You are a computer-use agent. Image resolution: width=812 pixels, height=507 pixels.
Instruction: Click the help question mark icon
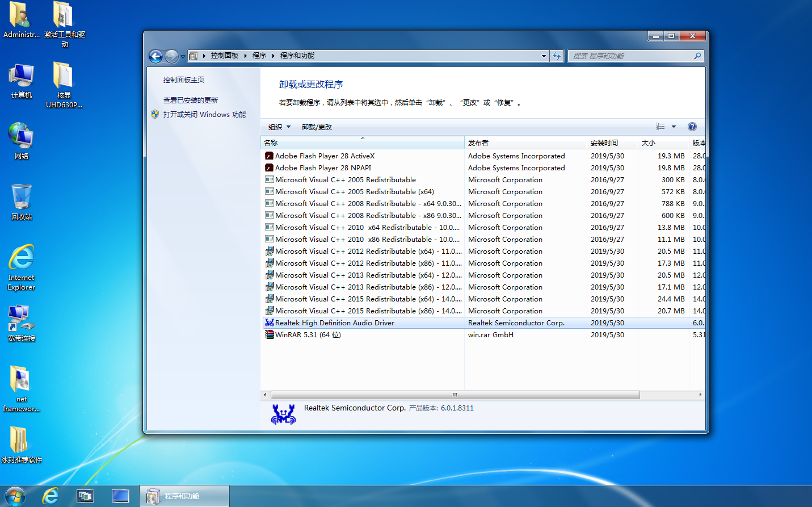692,127
